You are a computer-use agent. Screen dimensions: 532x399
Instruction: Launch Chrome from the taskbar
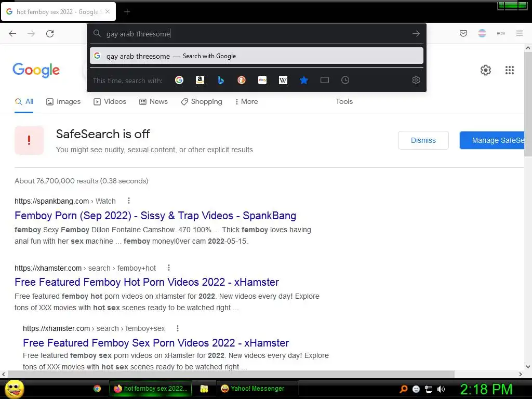[x=97, y=389]
